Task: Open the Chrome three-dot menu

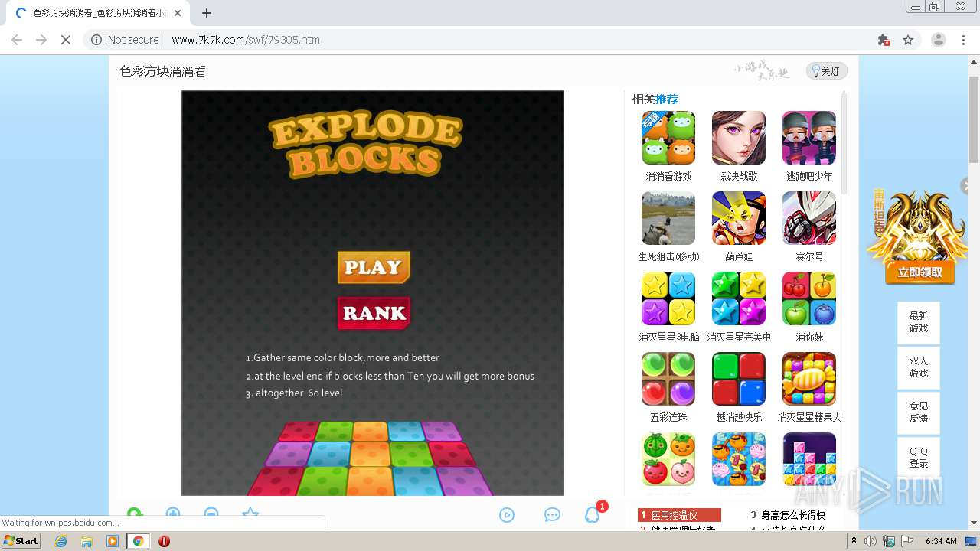Action: pyautogui.click(x=963, y=40)
